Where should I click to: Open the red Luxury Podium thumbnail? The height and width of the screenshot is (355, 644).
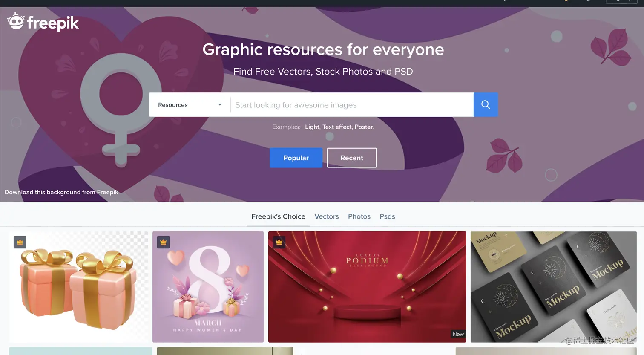pos(367,287)
